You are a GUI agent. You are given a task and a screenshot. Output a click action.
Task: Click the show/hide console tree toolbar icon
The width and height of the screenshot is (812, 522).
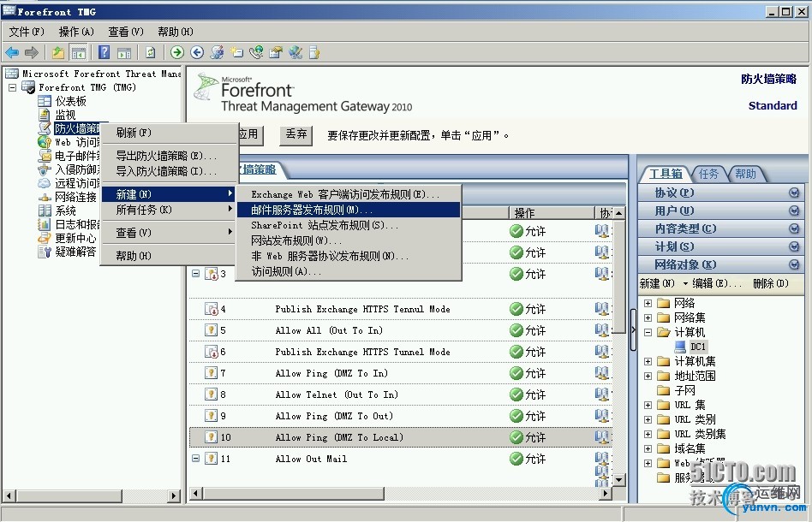pyautogui.click(x=78, y=52)
